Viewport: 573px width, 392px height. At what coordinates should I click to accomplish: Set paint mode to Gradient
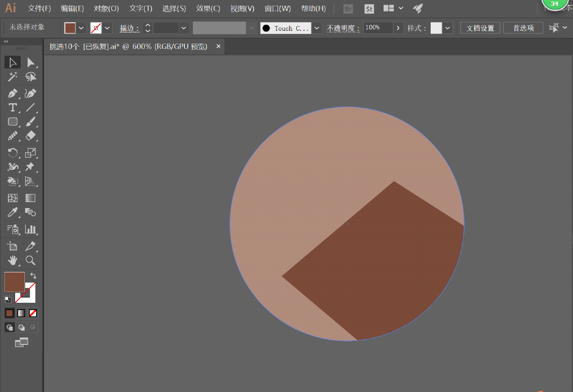pos(21,313)
